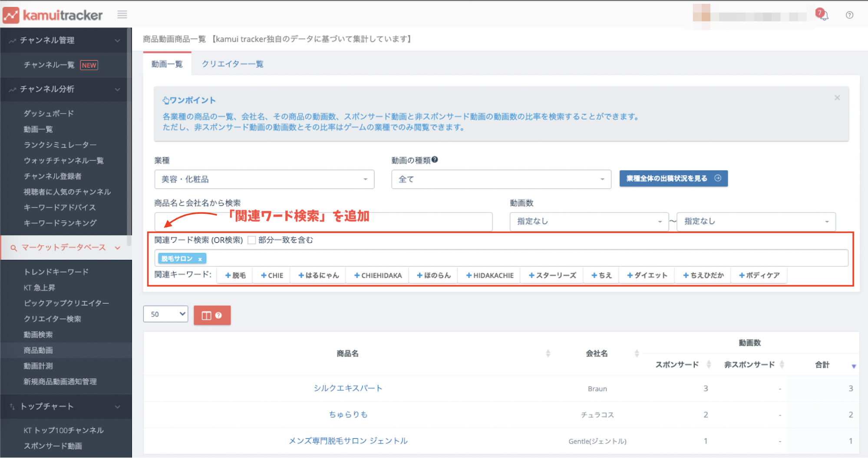This screenshot has height=458, width=868.
Task: Select rows per page dropdown showing 50
Action: coord(165,314)
